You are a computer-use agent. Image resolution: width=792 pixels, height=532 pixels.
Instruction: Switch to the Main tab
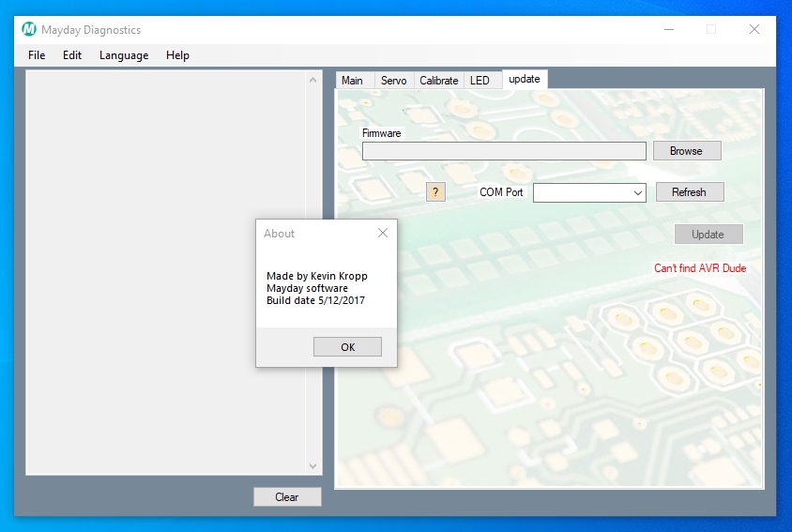tap(355, 81)
